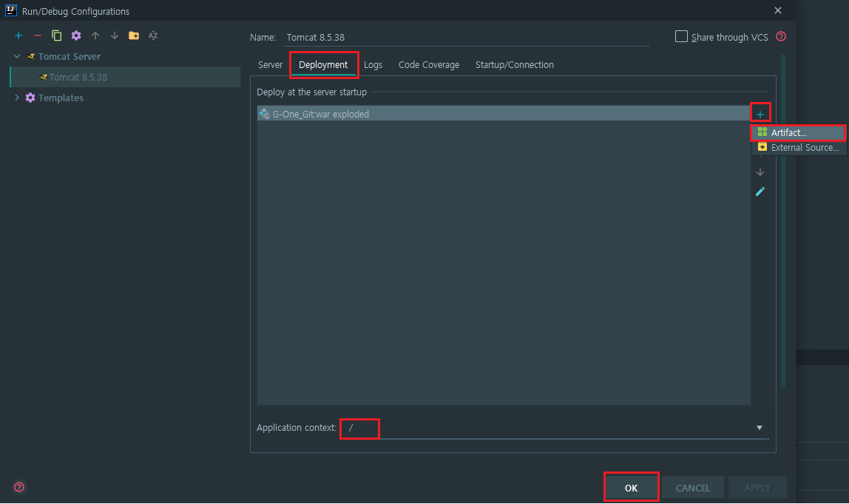The width and height of the screenshot is (849, 504).
Task: Expand the Templates tree node
Action: (x=17, y=98)
